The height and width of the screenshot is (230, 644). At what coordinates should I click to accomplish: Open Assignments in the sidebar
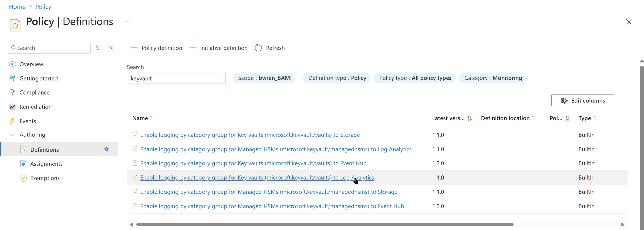click(x=46, y=164)
